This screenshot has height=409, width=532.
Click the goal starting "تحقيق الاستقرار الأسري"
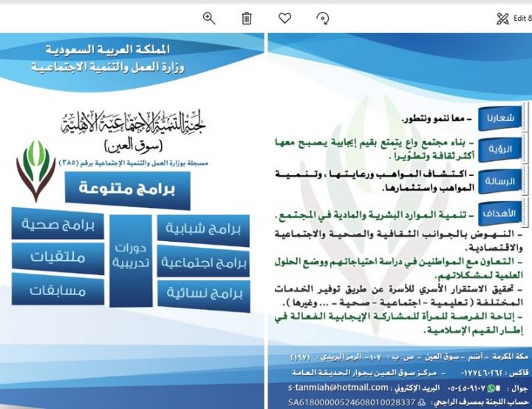coord(399,295)
